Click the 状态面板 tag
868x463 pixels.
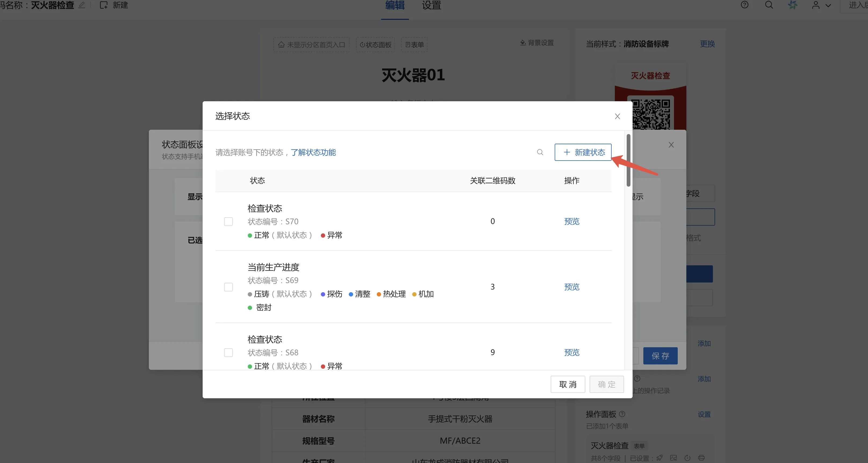pos(375,45)
